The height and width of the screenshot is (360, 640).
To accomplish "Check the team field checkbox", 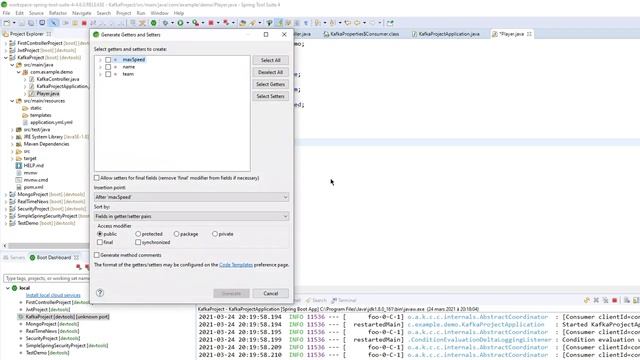I will point(108,74).
